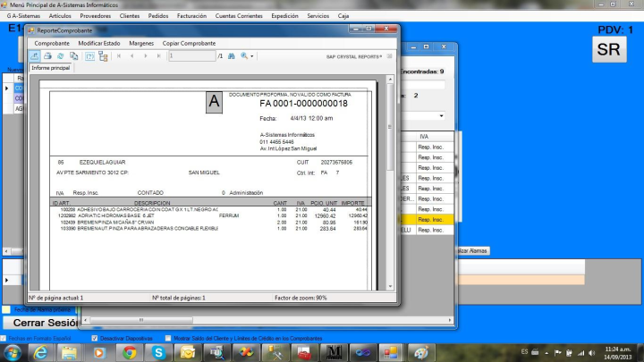The height and width of the screenshot is (362, 644).
Task: Open the Modificar Estado menu
Action: pyautogui.click(x=99, y=43)
